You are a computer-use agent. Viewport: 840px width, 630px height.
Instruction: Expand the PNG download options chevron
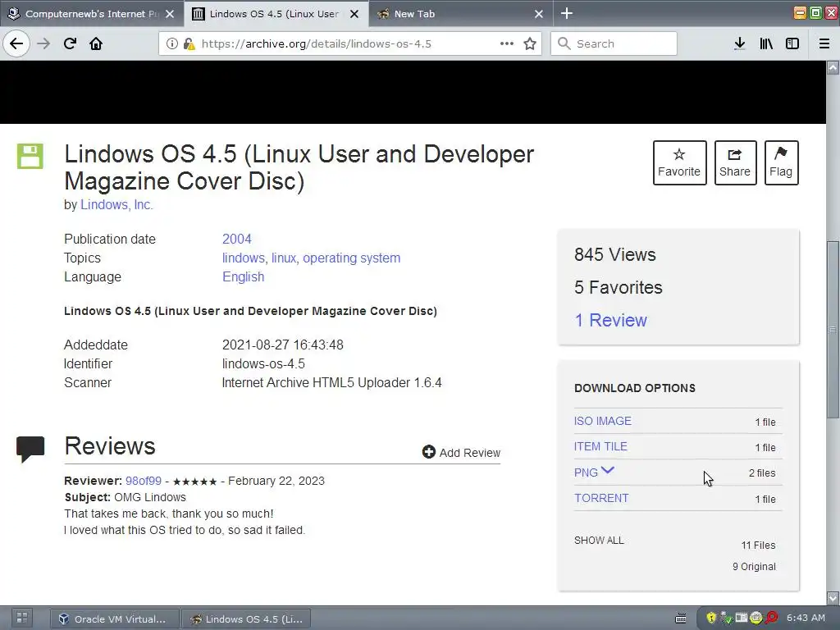(608, 470)
